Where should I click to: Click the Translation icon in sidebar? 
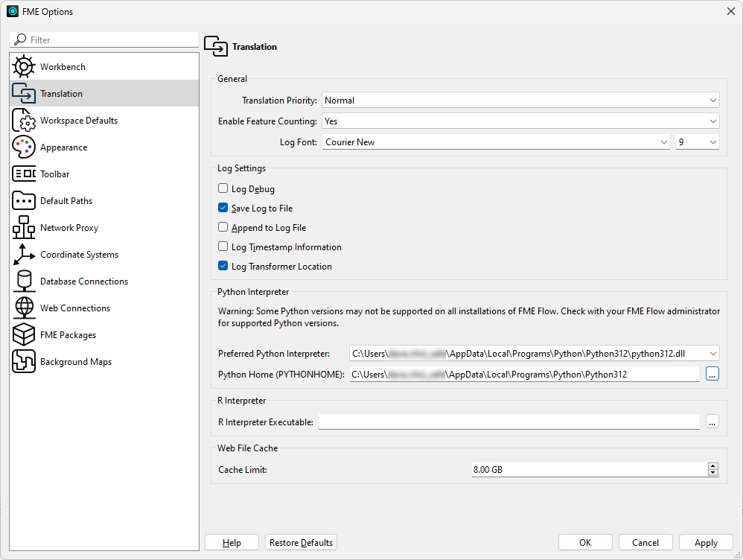24,93
